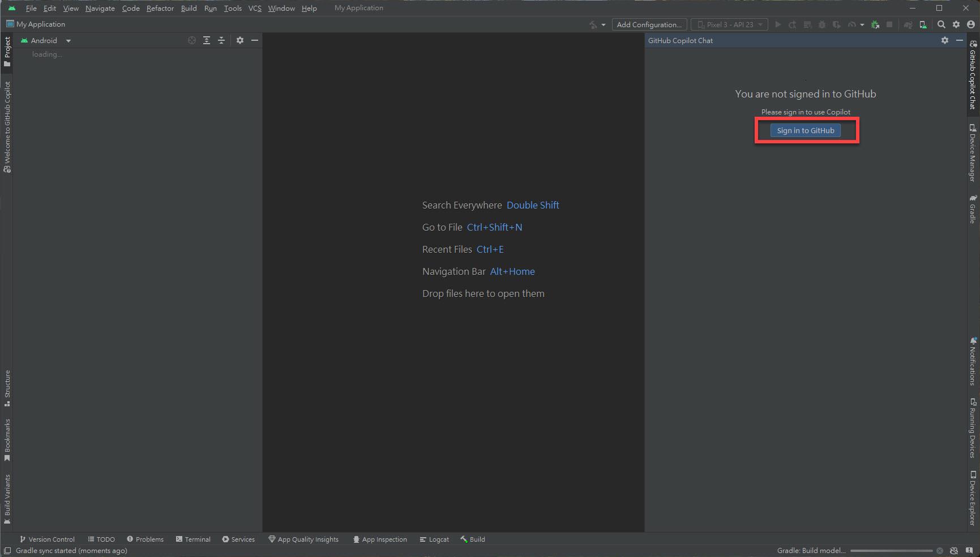
Task: Open the Refactor menu
Action: pos(160,8)
